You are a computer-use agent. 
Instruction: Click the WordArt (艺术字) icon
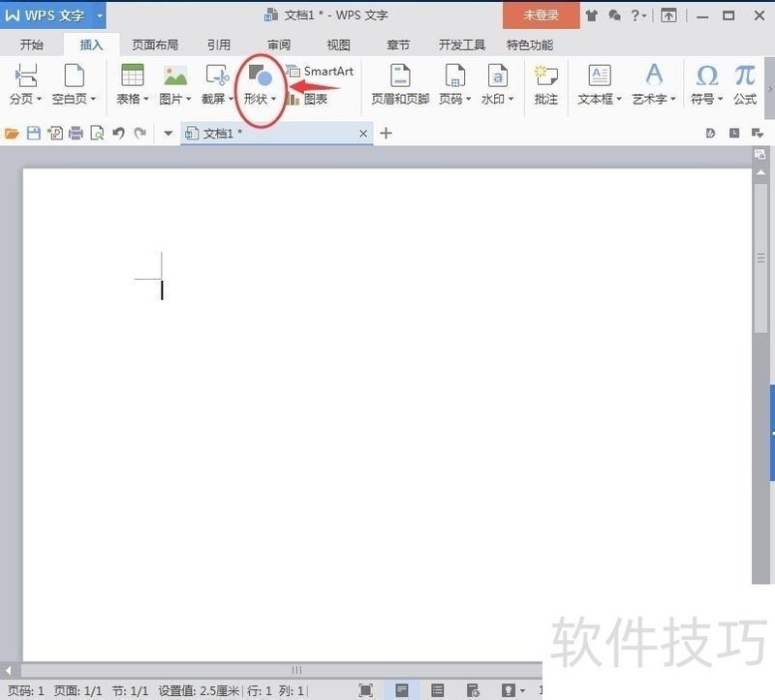point(654,75)
